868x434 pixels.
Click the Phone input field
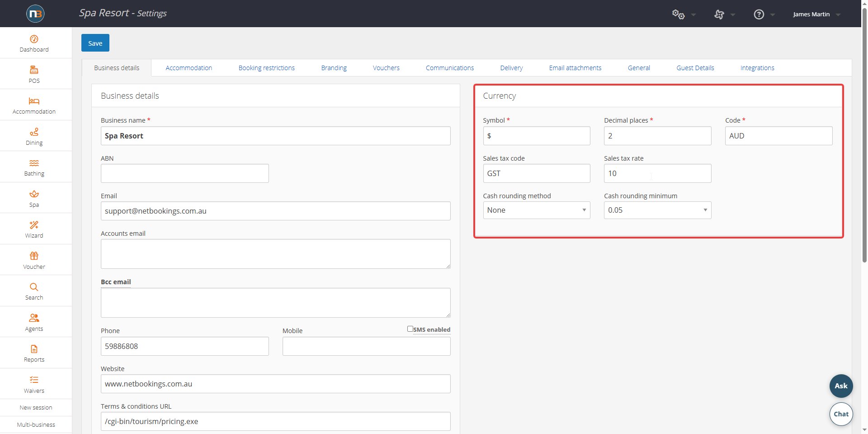point(185,346)
